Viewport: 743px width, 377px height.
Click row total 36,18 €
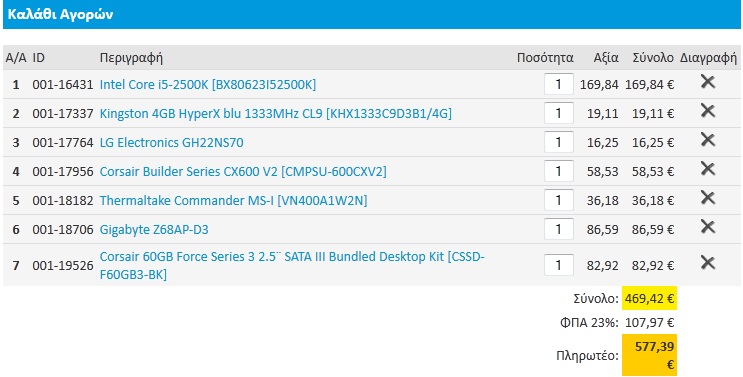point(653,201)
